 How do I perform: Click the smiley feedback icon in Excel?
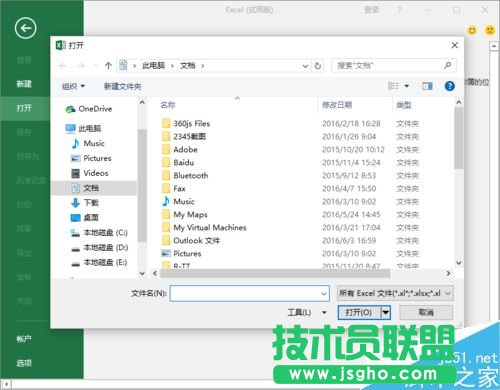point(472,30)
